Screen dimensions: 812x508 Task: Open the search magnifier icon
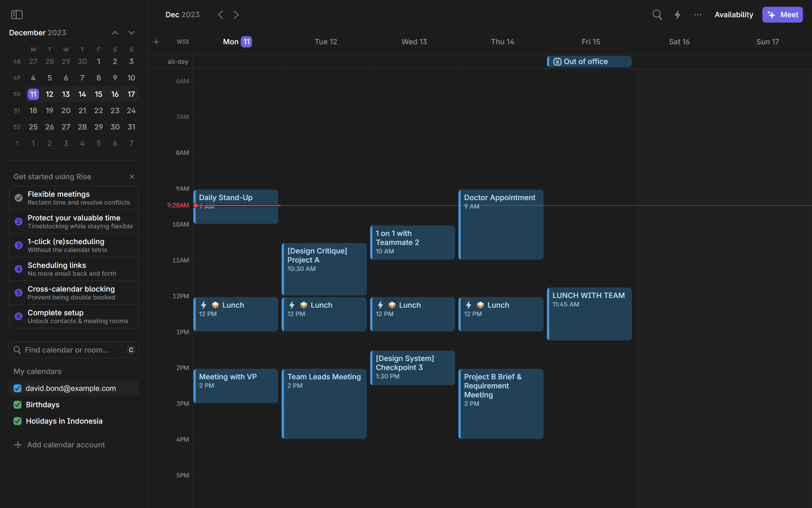657,15
